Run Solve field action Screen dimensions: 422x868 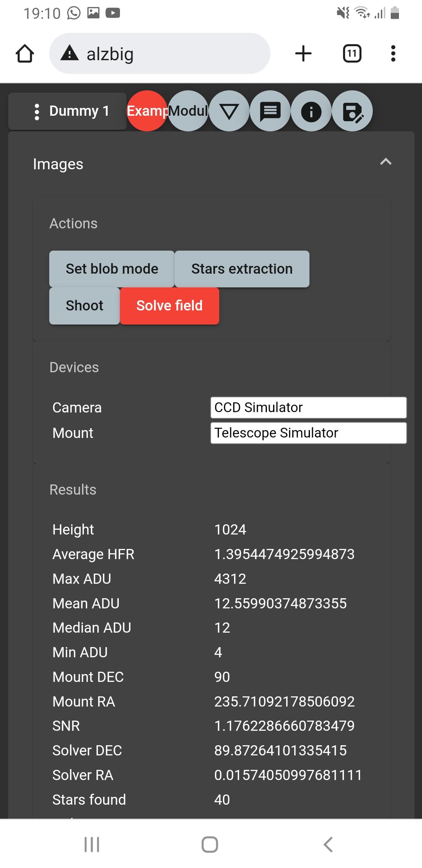(169, 306)
